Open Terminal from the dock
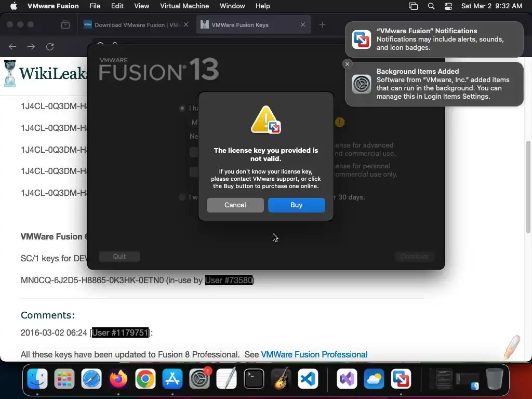Viewport: 532px width, 399px height. [x=254, y=379]
